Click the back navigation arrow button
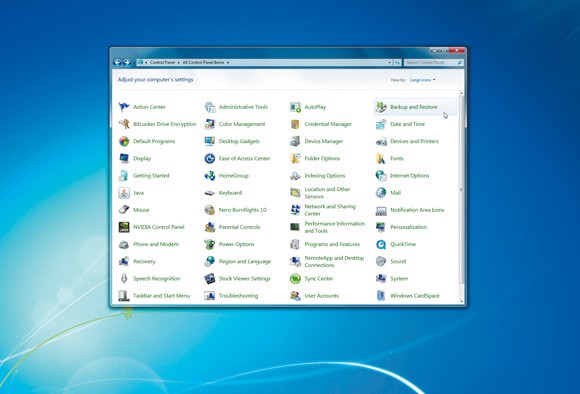The image size is (580, 394). pos(117,63)
